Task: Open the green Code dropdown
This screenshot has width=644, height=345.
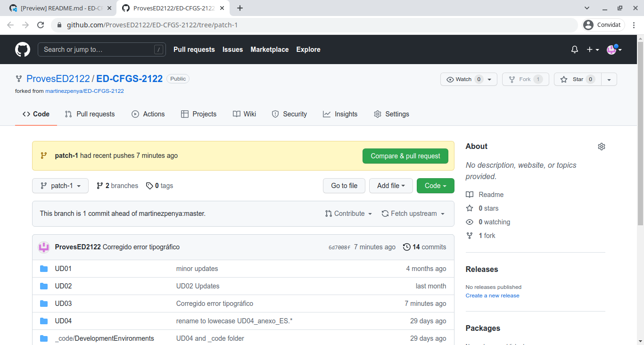Action: 435,186
